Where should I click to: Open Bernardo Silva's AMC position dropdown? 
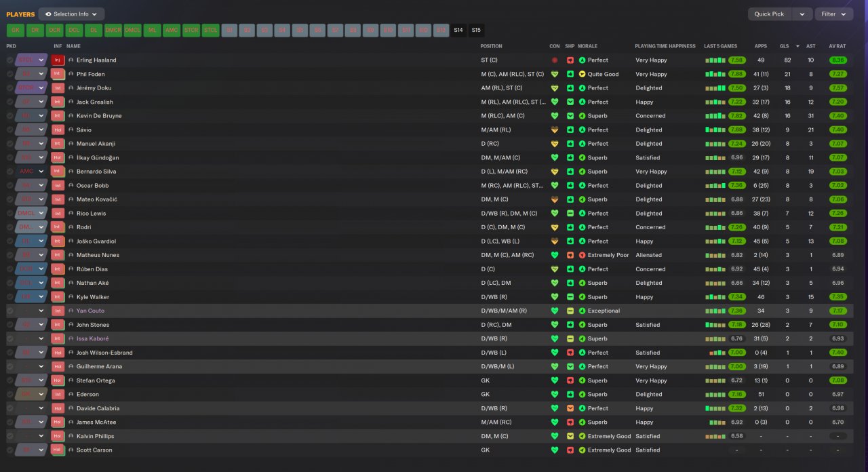(31, 172)
